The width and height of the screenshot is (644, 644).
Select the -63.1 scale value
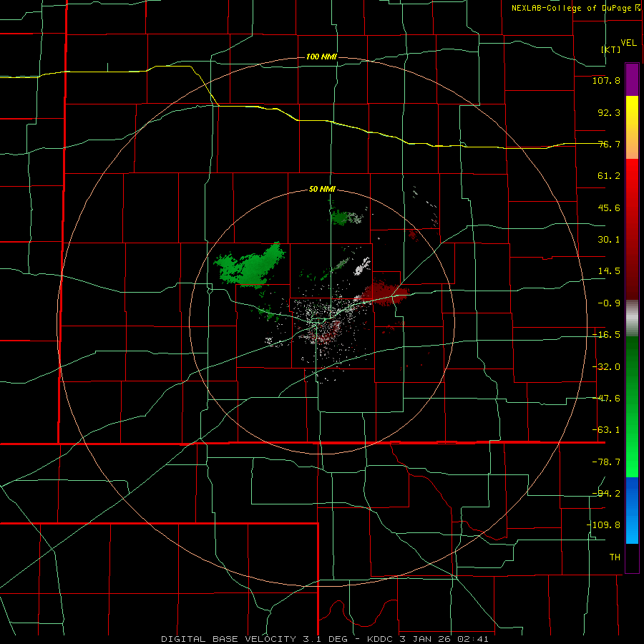[606, 430]
